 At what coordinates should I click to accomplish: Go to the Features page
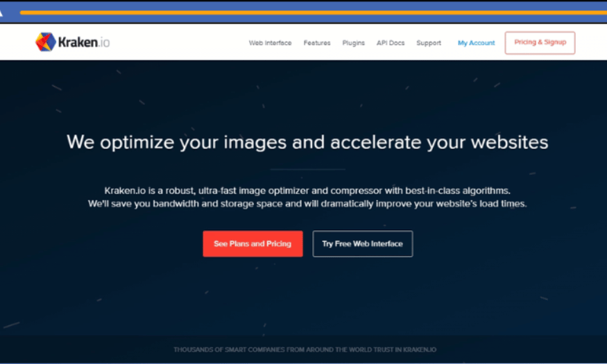pos(317,43)
